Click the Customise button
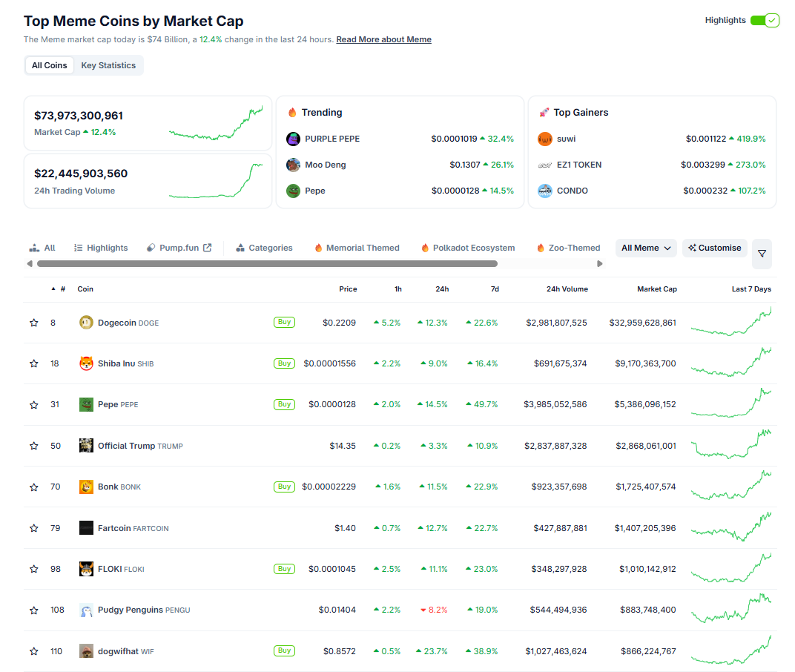The height and width of the screenshot is (672, 795). click(715, 248)
